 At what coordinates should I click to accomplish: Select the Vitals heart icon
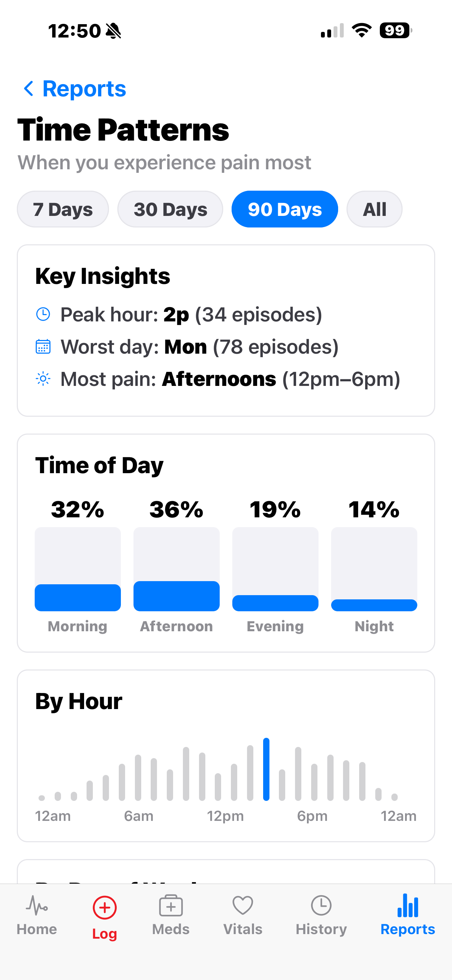click(x=243, y=905)
